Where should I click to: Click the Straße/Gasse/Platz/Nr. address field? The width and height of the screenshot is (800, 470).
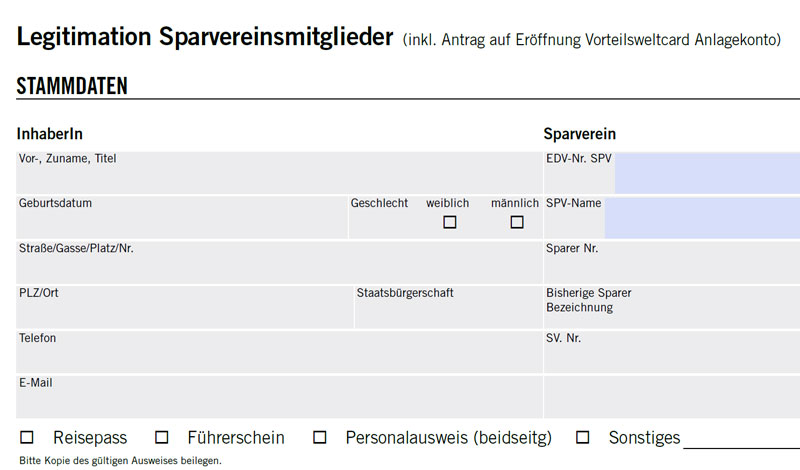click(x=278, y=266)
